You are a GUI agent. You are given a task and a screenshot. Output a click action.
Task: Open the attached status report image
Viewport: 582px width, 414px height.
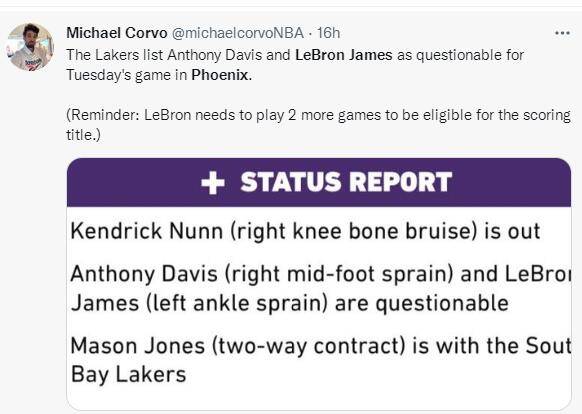(319, 284)
